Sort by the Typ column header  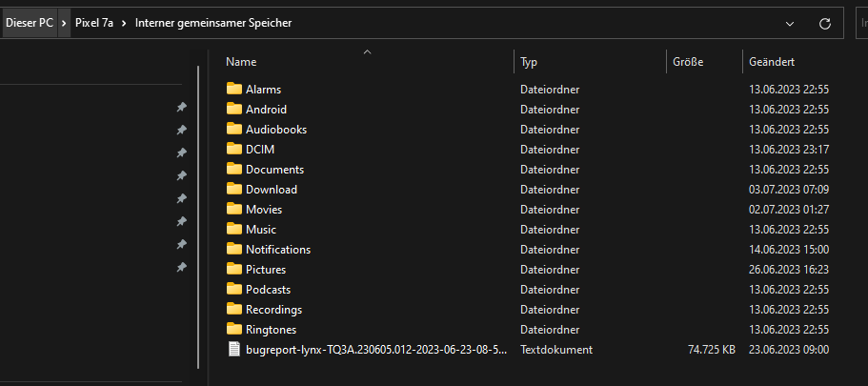coord(530,62)
